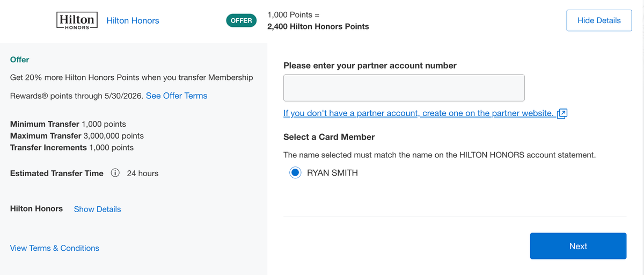Open the create partner account link
The height and width of the screenshot is (275, 644).
419,113
